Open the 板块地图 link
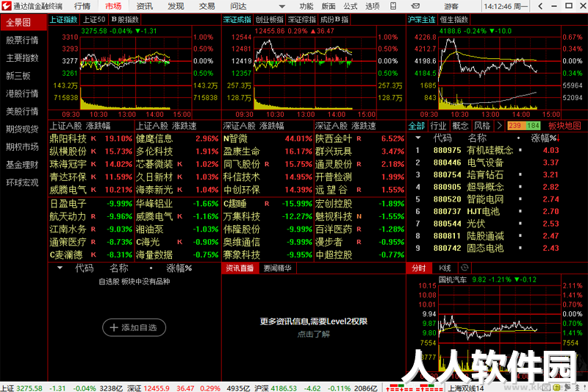Screen dimensions: 588x392 pos(564,126)
